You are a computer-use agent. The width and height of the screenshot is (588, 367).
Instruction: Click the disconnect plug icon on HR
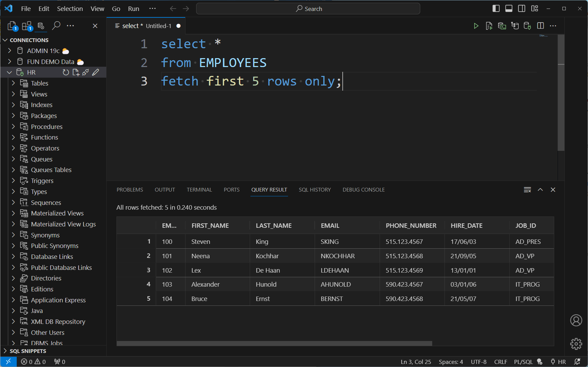(x=85, y=72)
